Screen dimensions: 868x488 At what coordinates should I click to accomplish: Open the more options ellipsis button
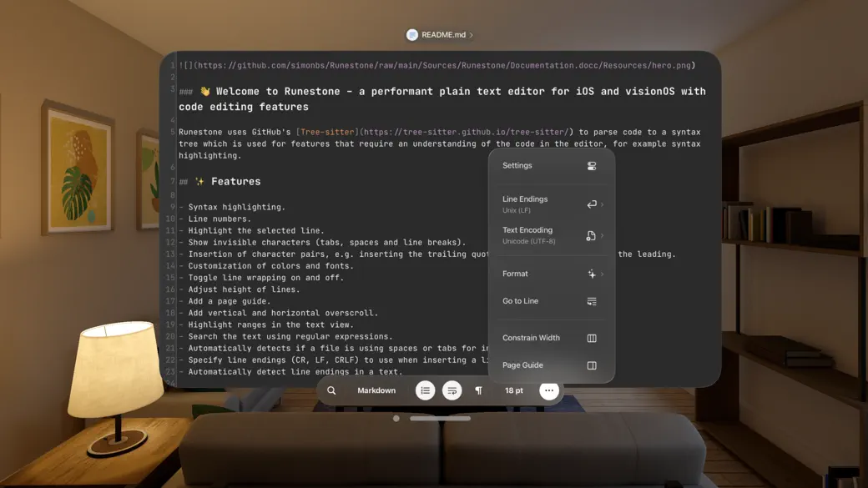tap(549, 390)
